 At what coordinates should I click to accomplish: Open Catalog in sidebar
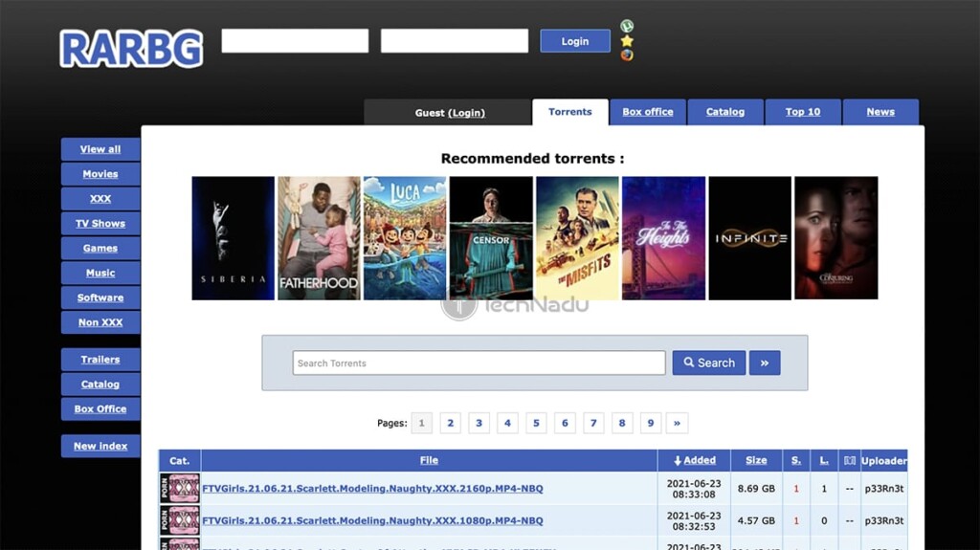pos(100,385)
